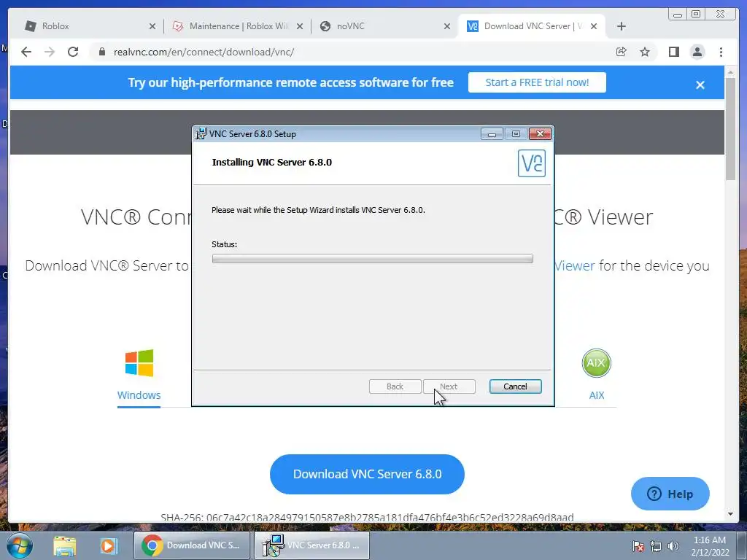Click the disabled Next button
The image size is (747, 560).
coord(449,386)
